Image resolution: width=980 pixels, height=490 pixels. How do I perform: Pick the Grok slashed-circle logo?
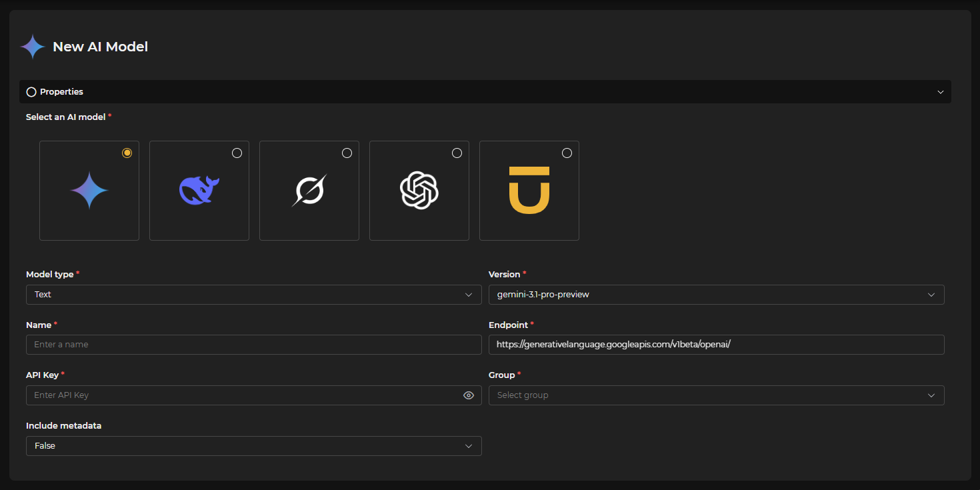point(309,191)
